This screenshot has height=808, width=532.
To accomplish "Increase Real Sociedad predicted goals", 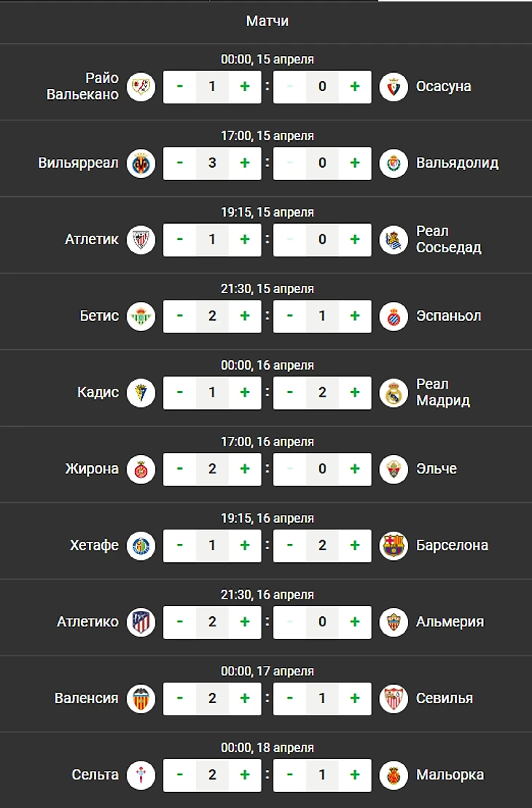I will click(x=355, y=240).
